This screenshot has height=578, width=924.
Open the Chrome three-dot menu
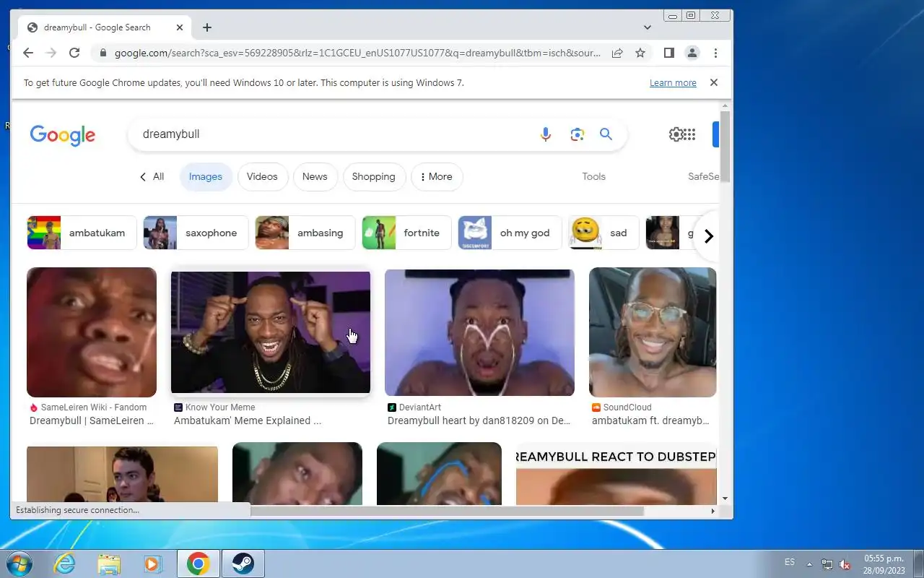tap(715, 53)
